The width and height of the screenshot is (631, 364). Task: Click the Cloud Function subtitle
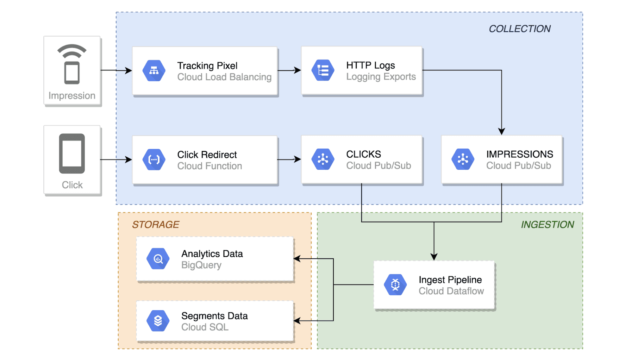[210, 166]
